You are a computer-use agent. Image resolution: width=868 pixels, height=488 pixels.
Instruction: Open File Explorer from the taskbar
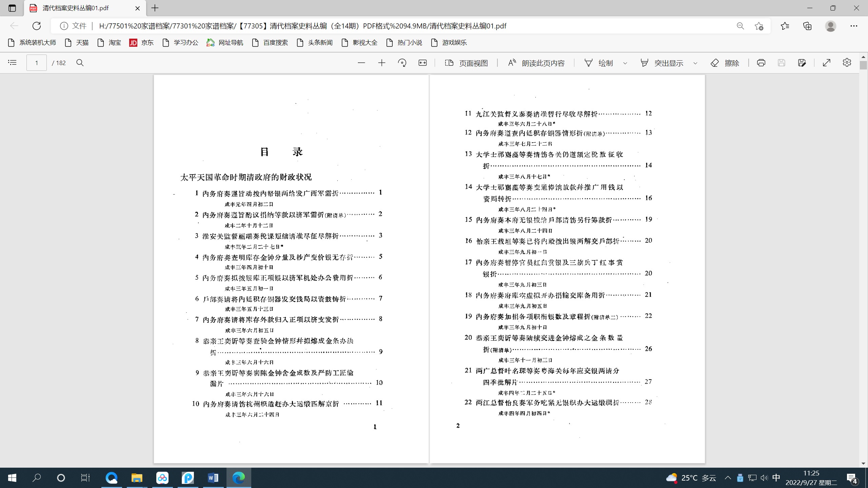pos(137,478)
